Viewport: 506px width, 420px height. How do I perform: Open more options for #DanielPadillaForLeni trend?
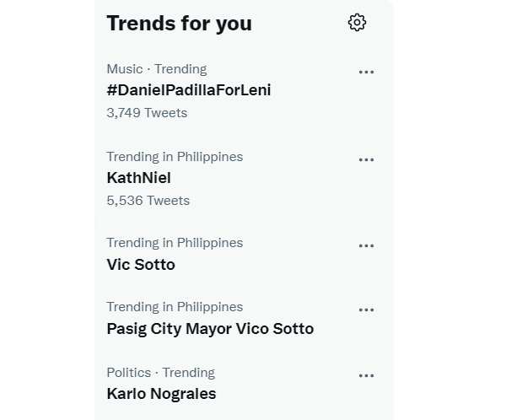pos(366,72)
